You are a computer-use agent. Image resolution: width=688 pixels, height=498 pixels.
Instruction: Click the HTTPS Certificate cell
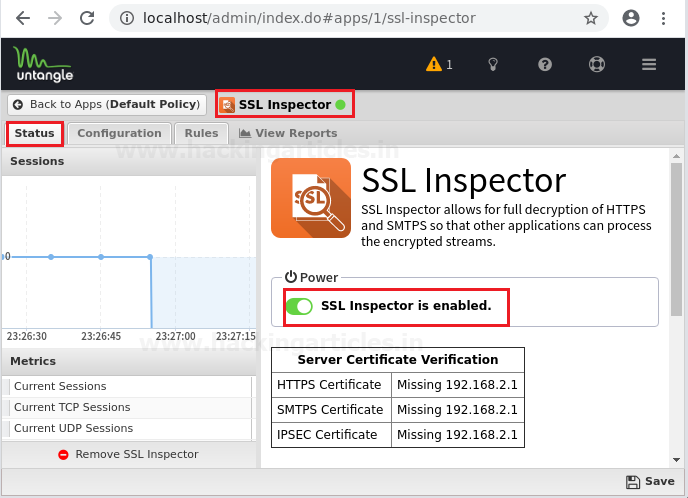[x=331, y=385]
